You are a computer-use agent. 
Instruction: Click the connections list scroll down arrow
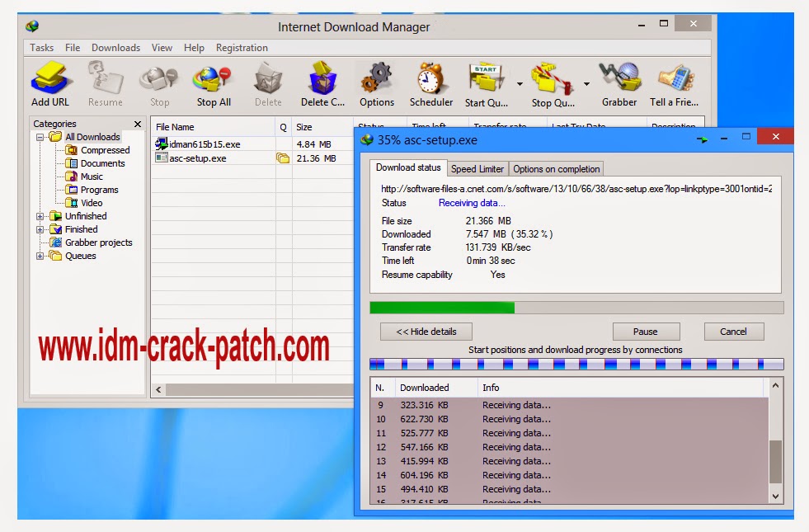pyautogui.click(x=775, y=497)
